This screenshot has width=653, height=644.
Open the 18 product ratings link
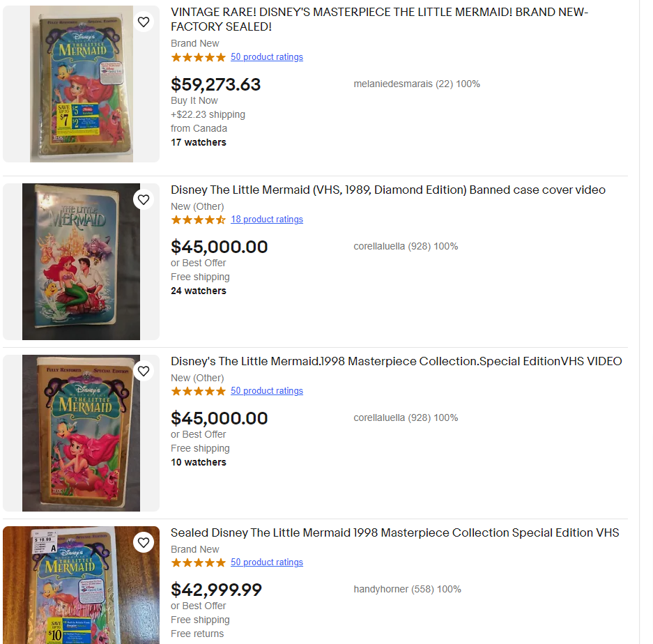[267, 220]
